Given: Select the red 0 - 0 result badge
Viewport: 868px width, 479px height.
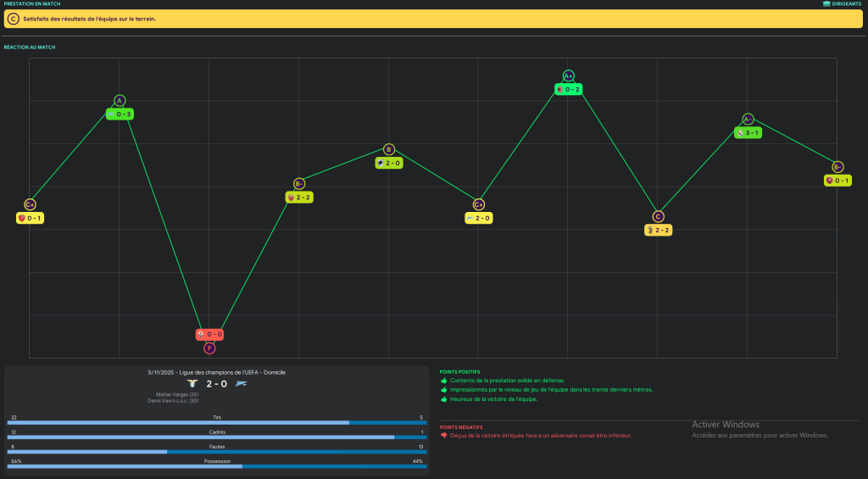Looking at the screenshot, I should pos(209,334).
